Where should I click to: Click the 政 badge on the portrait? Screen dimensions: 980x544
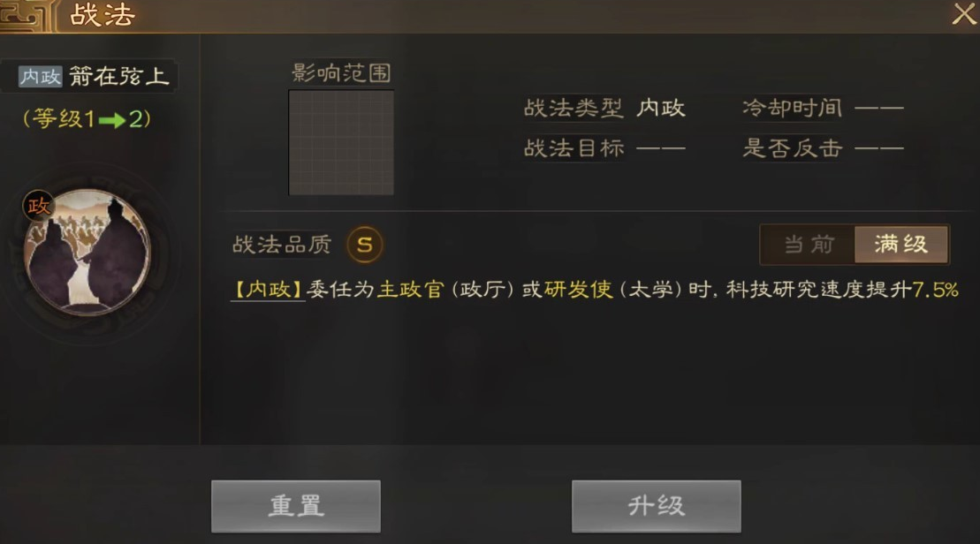38,206
